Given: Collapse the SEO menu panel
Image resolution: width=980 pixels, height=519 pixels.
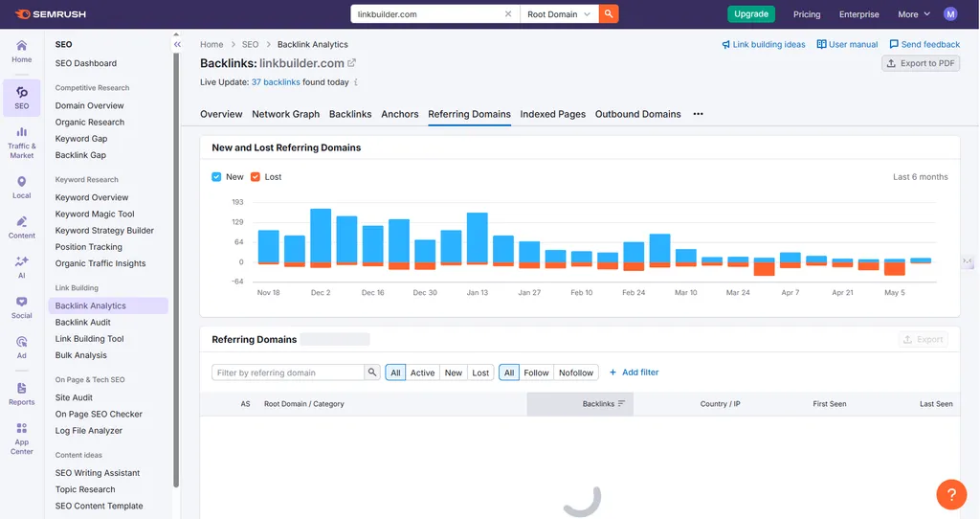Looking at the screenshot, I should coord(177,44).
